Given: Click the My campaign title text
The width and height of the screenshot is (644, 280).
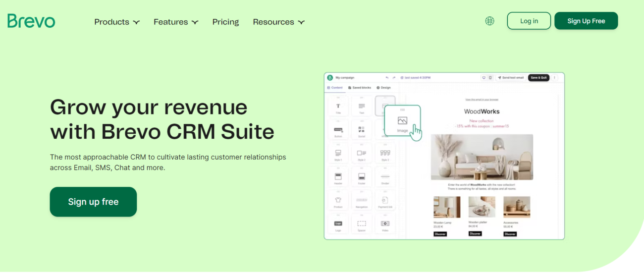Looking at the screenshot, I should tap(345, 78).
